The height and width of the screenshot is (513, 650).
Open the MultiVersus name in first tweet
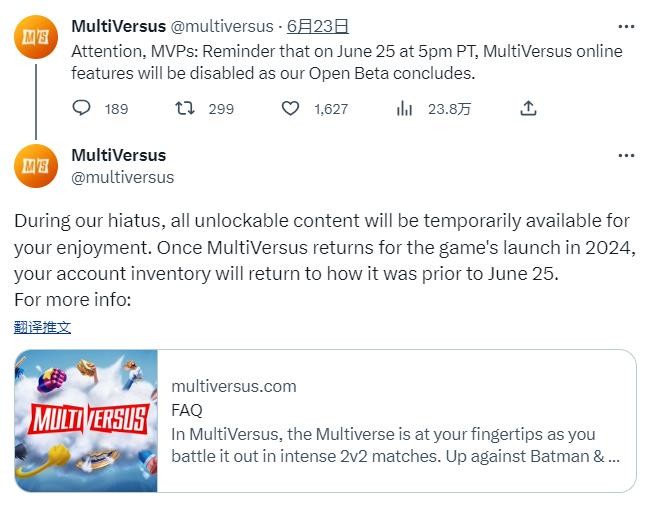click(119, 26)
